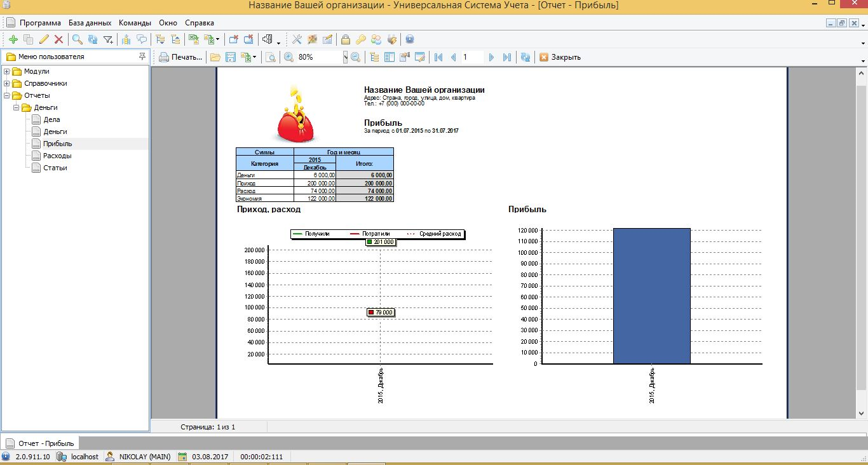Screen dimensions: 868x465
Task: Click localhost in status bar
Action: [x=85, y=457]
